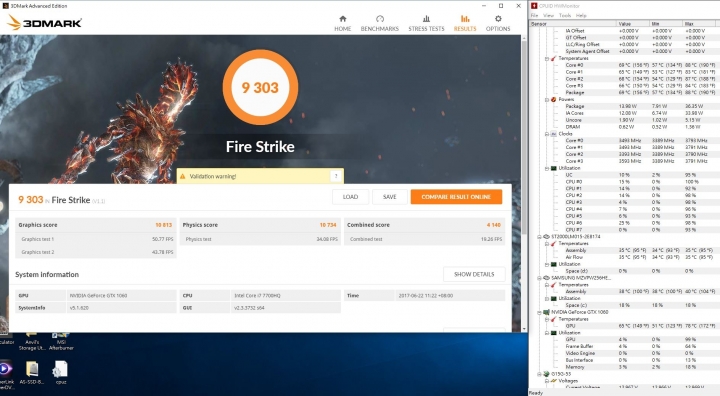This screenshot has width=720, height=396.
Task: Click the chip icon beside Clocks
Action: (x=553, y=134)
